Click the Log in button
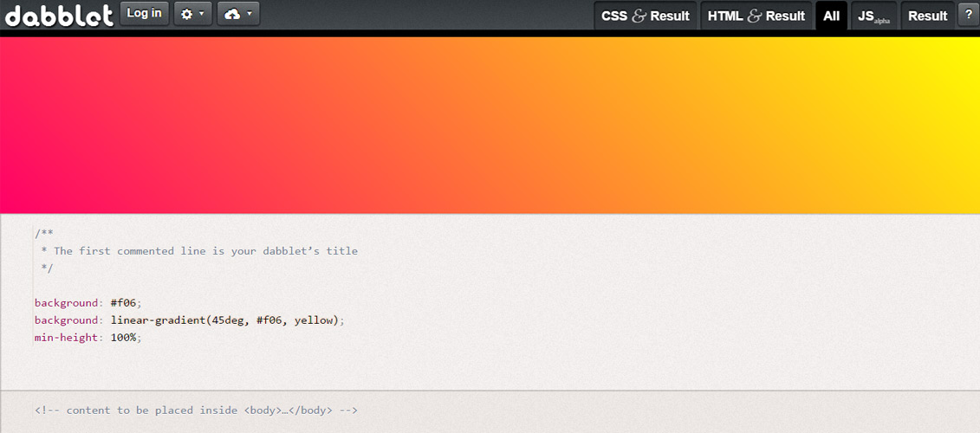This screenshot has height=433, width=980. (x=145, y=13)
